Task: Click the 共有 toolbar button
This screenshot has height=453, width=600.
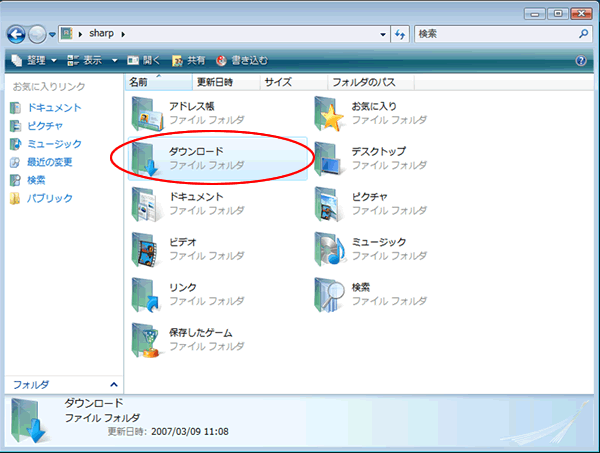Action: tap(189, 60)
